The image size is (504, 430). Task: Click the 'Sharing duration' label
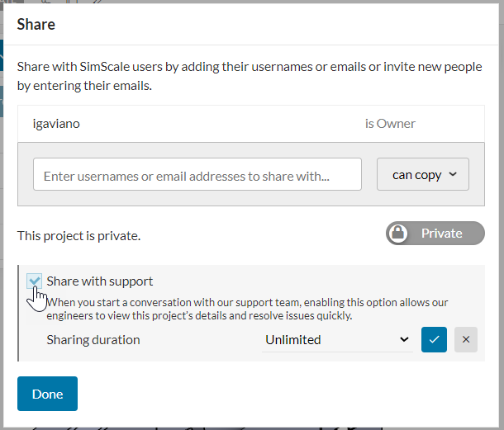click(x=93, y=339)
